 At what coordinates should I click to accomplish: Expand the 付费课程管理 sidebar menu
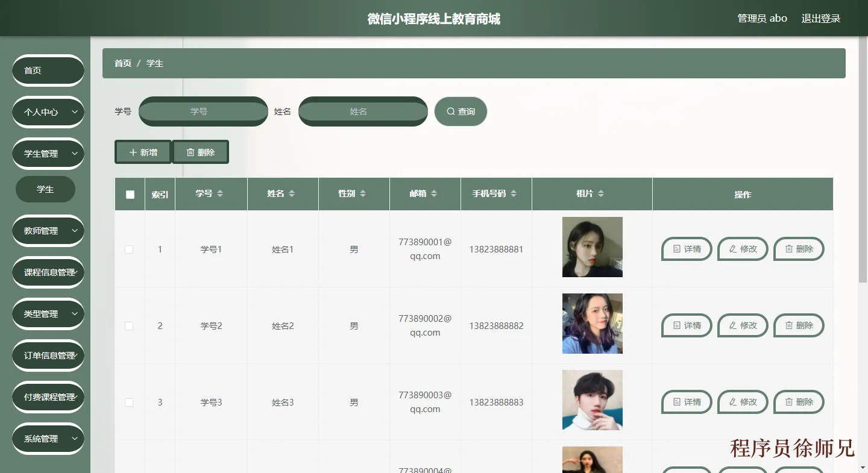coord(48,397)
